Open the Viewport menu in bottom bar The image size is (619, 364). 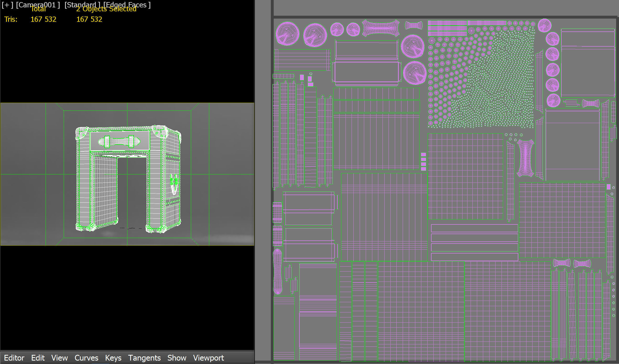208,358
